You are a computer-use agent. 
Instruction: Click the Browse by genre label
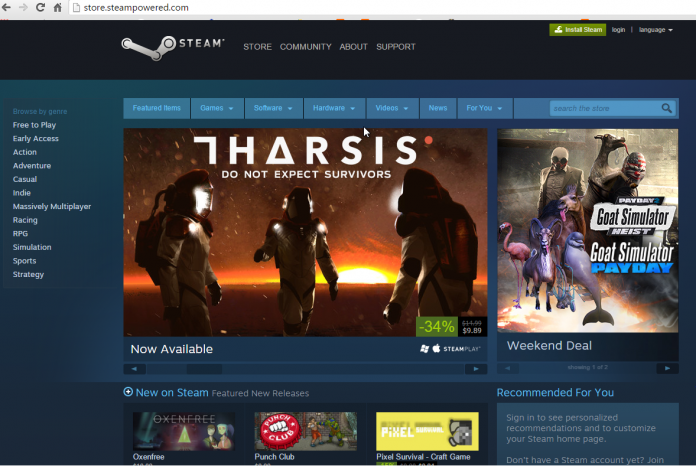pyautogui.click(x=40, y=111)
